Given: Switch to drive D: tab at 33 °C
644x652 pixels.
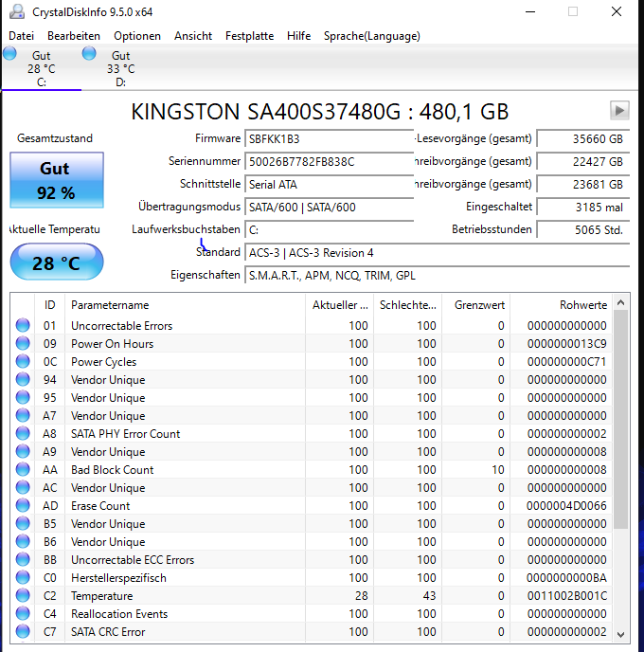Looking at the screenshot, I should [x=120, y=68].
